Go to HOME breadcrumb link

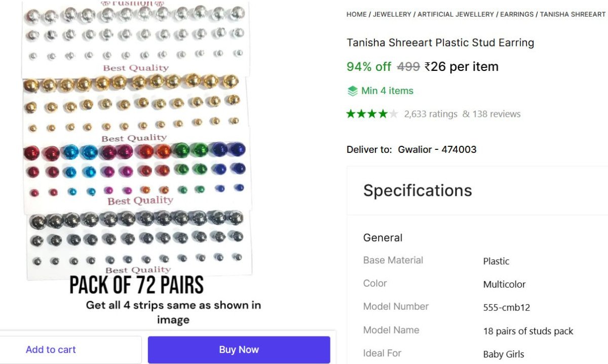pos(357,14)
